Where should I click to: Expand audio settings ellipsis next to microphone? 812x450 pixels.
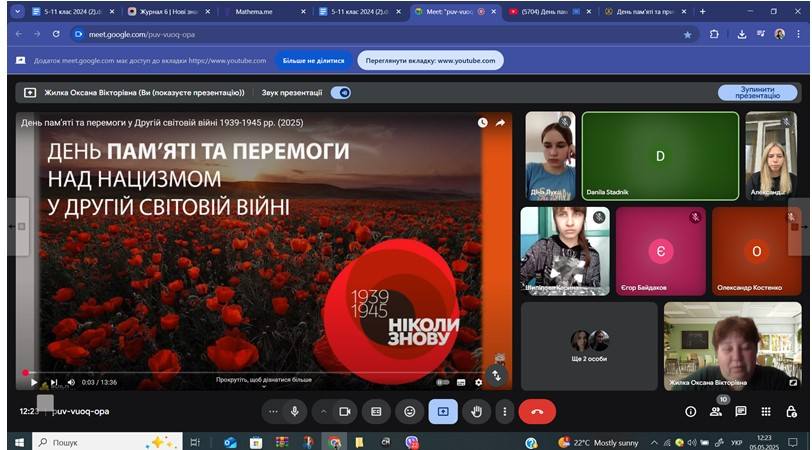click(x=274, y=411)
